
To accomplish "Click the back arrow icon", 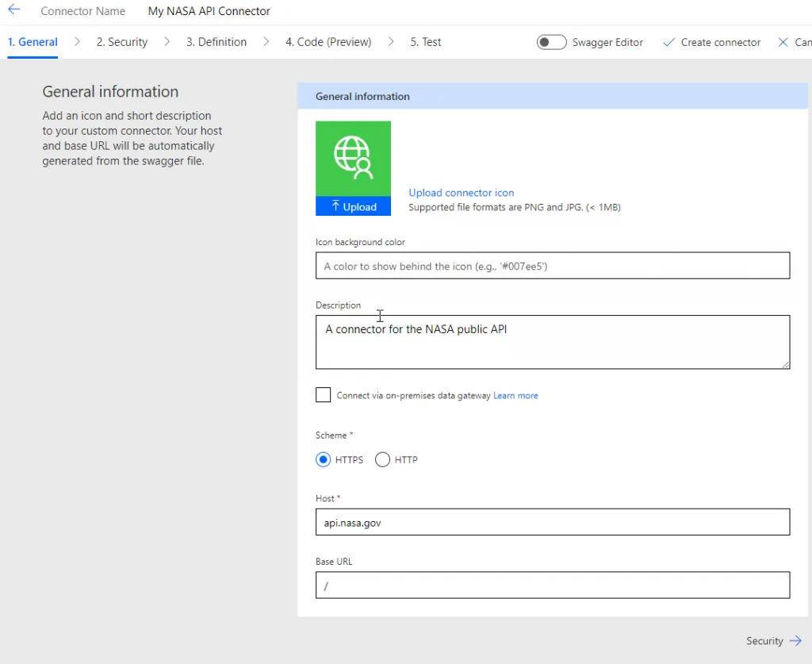I will (13, 10).
